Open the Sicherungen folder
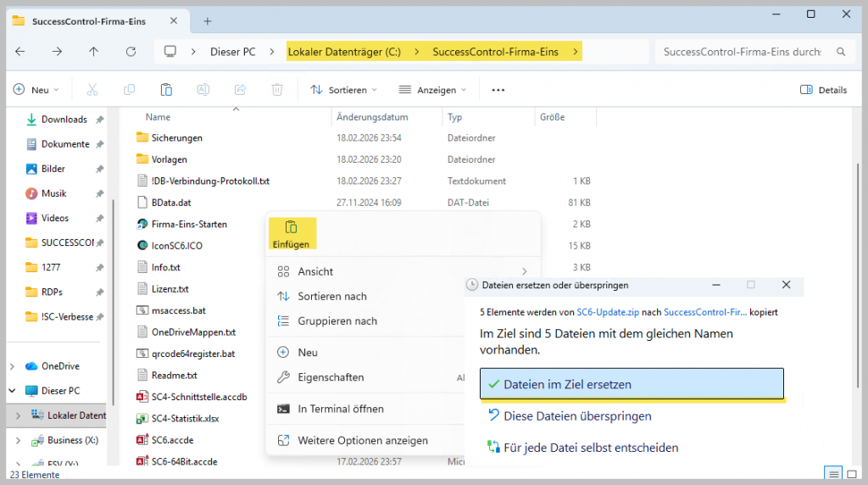 click(176, 137)
